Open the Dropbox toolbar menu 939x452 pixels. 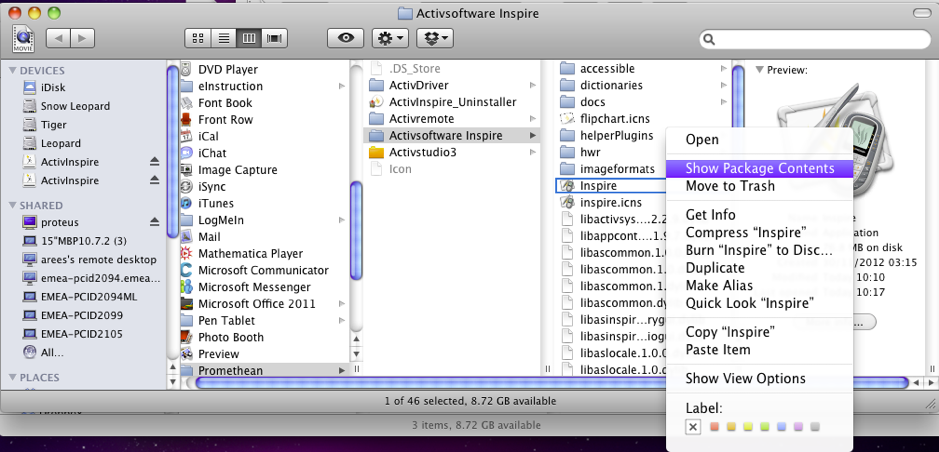point(435,38)
